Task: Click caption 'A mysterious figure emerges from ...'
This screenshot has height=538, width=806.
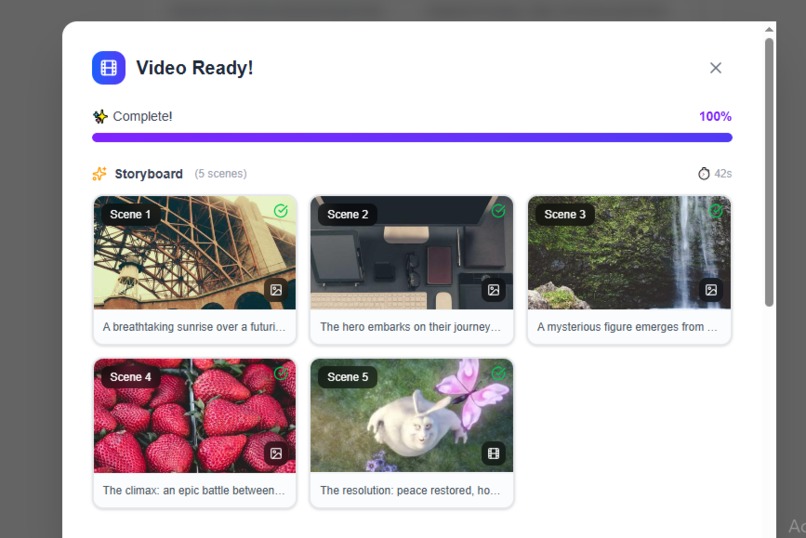Action: 627,327
